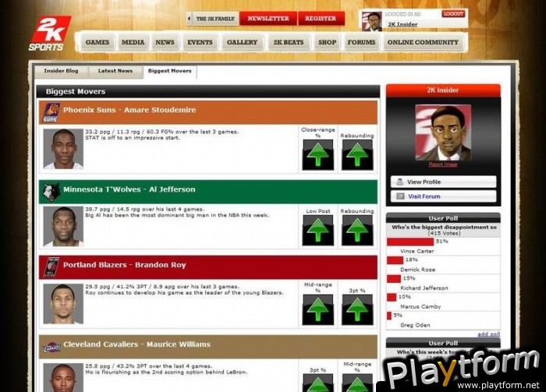This screenshot has height=392, width=546.
Task: Click the 2K Insider avatar image
Action: [443, 132]
